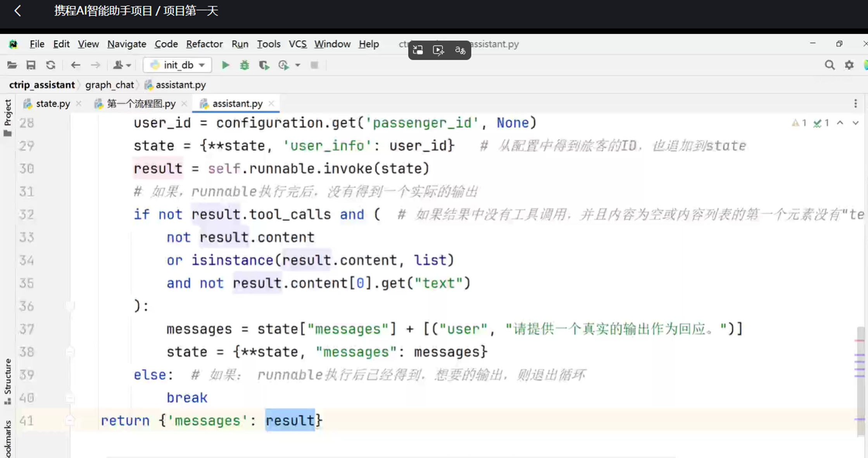This screenshot has width=868, height=458.
Task: Click 'passenger_id' string on line 28
Action: pos(422,123)
